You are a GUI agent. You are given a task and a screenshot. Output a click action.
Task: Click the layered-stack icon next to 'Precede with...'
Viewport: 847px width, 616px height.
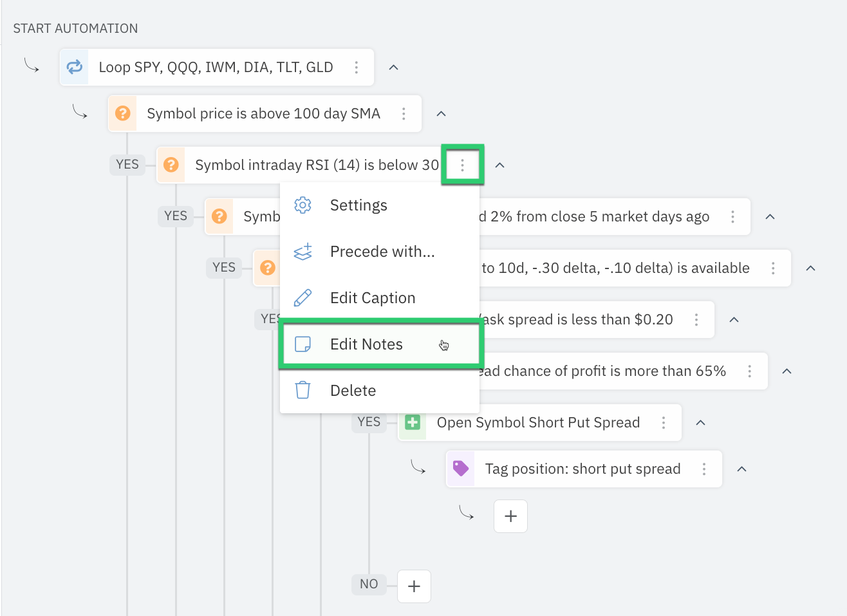tap(302, 251)
